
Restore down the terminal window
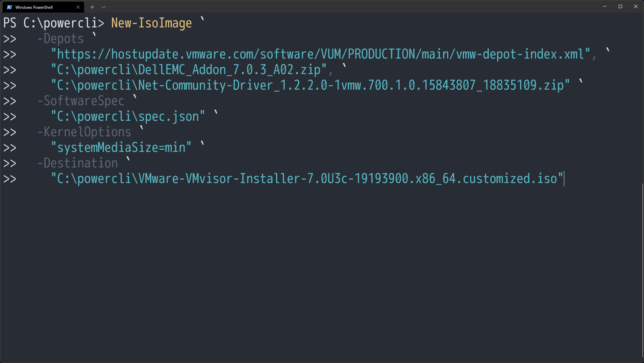620,6
